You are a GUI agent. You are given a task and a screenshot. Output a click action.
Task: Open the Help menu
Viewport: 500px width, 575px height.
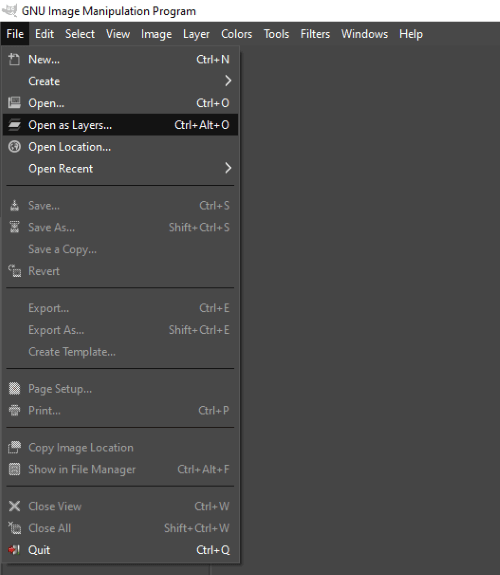click(x=411, y=34)
